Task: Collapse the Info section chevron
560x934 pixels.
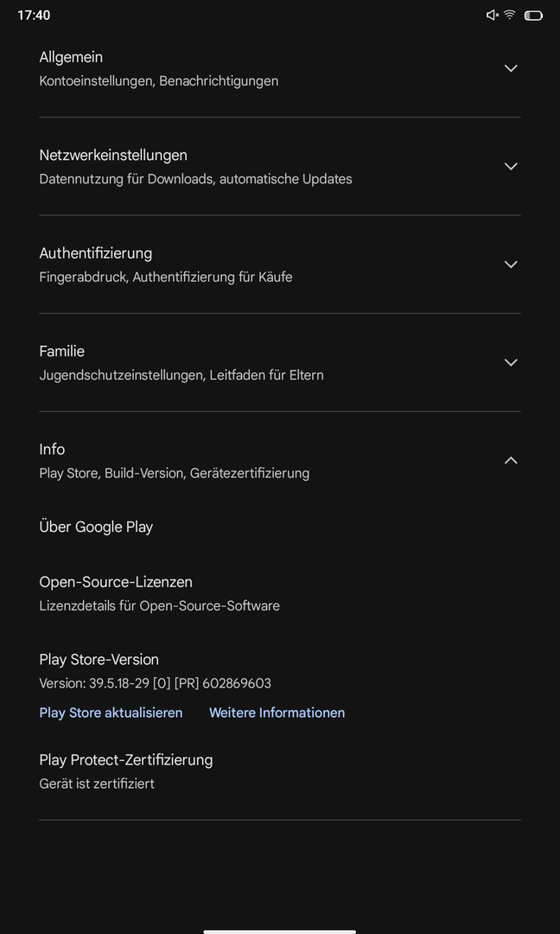Action: coord(511,460)
